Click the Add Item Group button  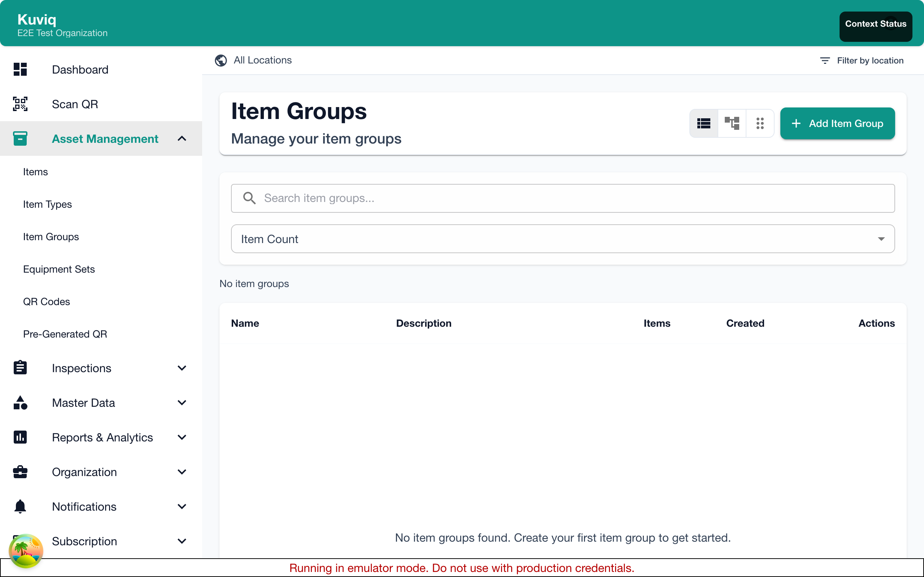[837, 123]
